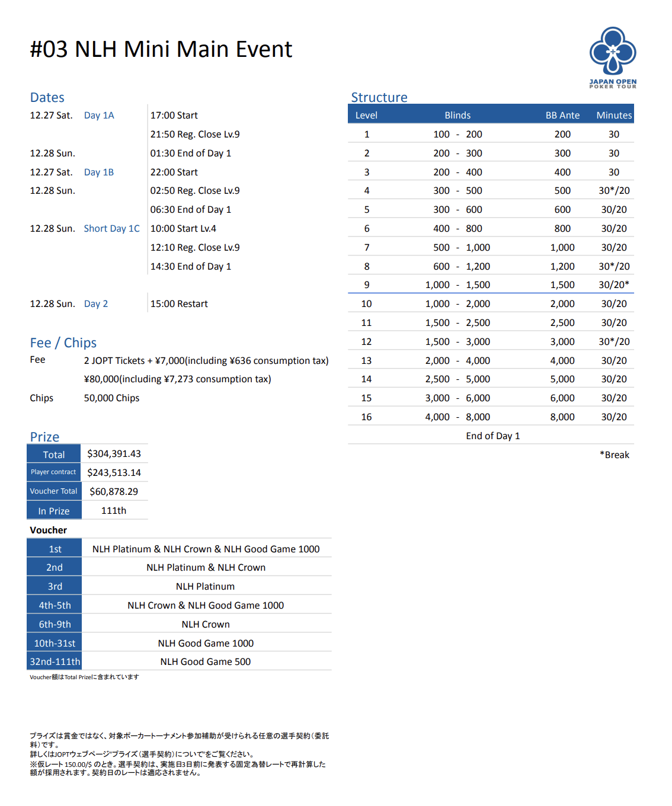Click the BB Ante column header
672x806 pixels.
pyautogui.click(x=562, y=116)
